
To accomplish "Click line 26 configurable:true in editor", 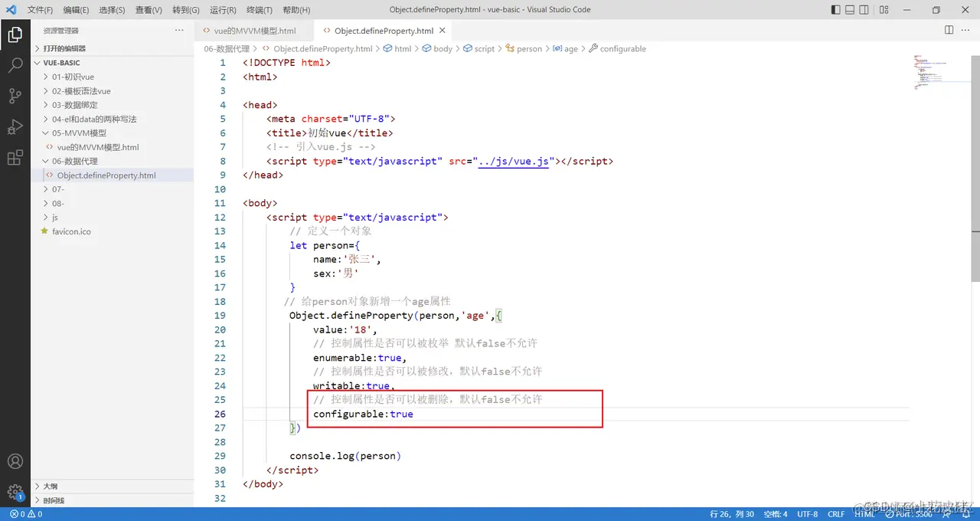I will [363, 414].
